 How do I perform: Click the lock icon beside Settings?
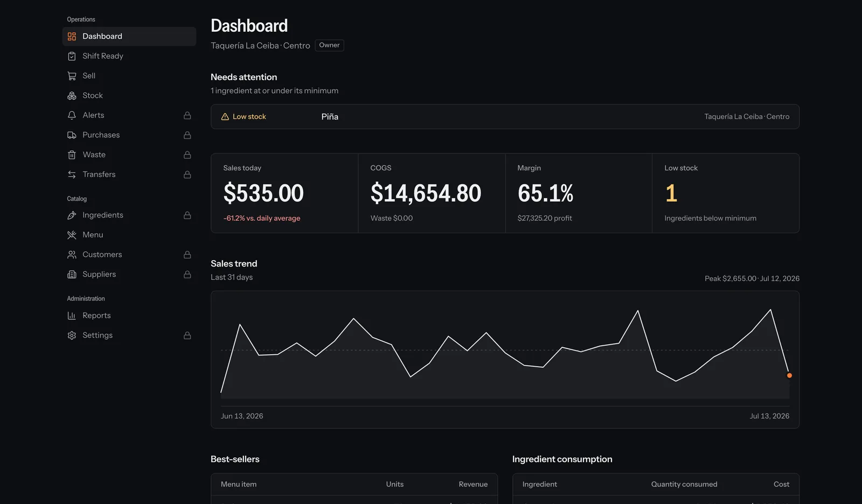(187, 335)
